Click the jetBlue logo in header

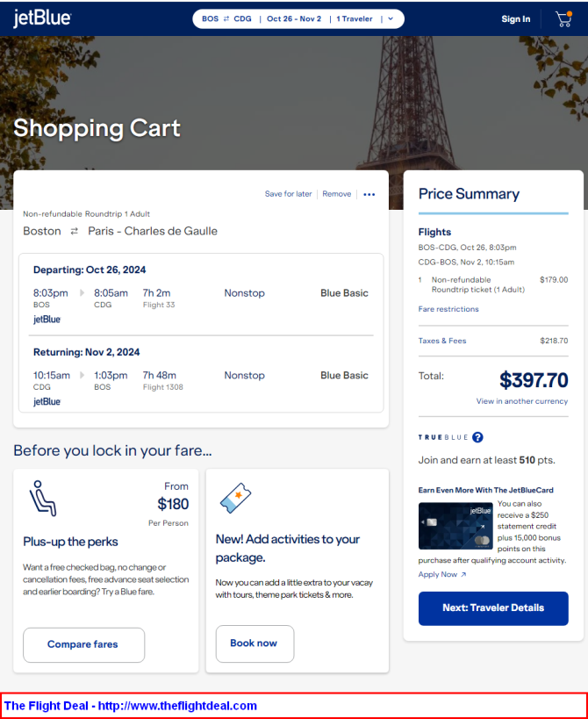42,18
